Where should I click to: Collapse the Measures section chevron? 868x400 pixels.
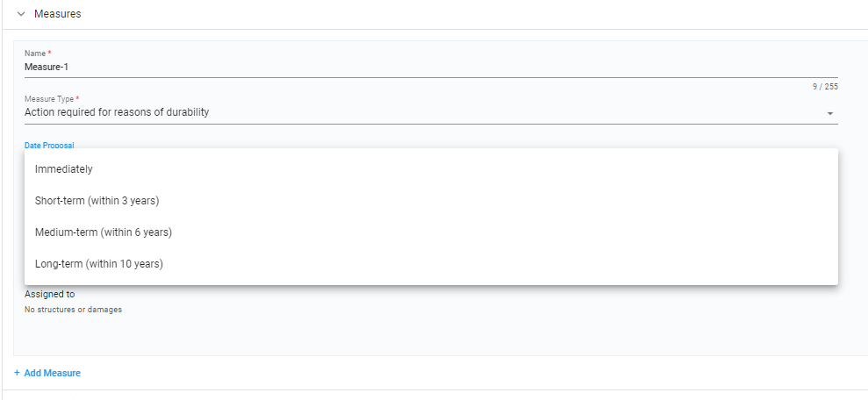click(21, 14)
